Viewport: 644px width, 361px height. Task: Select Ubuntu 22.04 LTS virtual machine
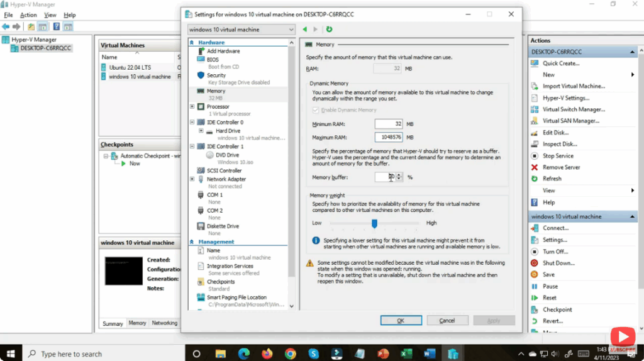click(x=130, y=67)
